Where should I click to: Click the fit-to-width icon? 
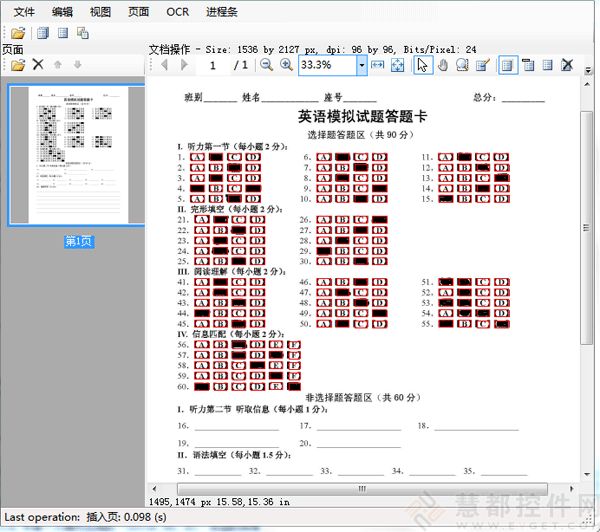[x=378, y=65]
